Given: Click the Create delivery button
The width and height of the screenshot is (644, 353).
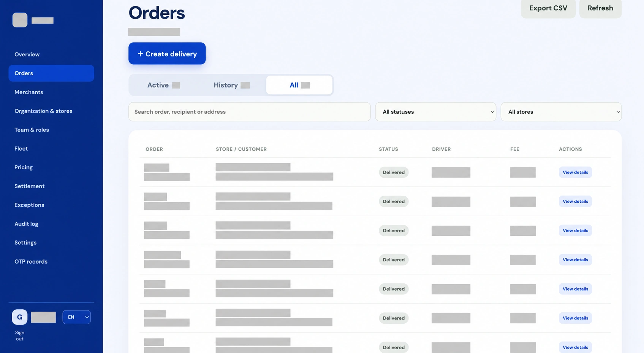Looking at the screenshot, I should pyautogui.click(x=167, y=54).
